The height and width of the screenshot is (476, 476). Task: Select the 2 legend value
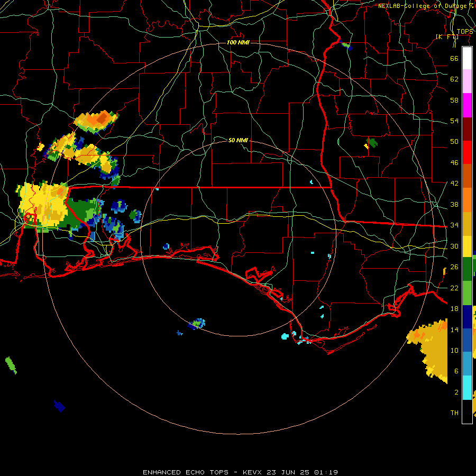tap(456, 392)
